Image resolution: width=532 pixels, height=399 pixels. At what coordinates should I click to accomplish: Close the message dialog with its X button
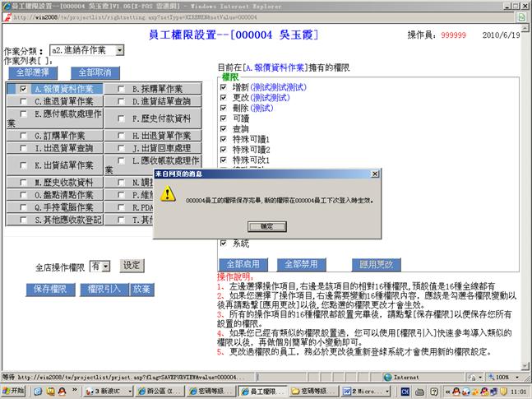(373, 174)
